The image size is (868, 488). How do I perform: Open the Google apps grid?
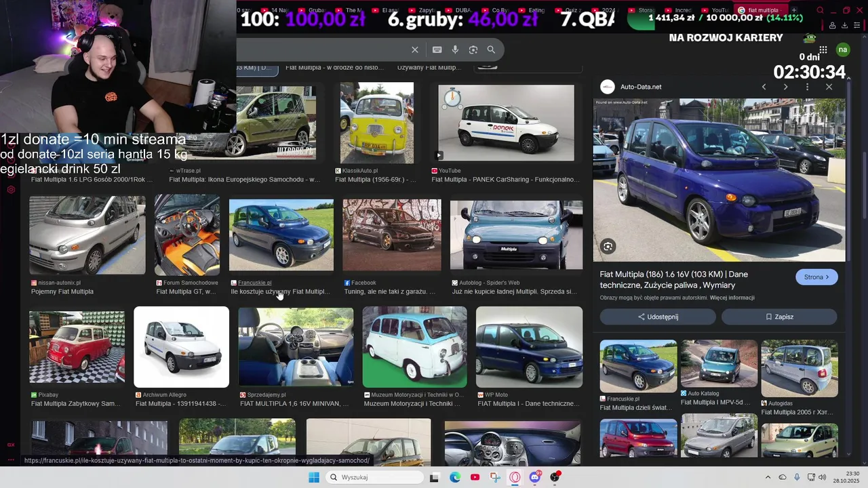[823, 49]
